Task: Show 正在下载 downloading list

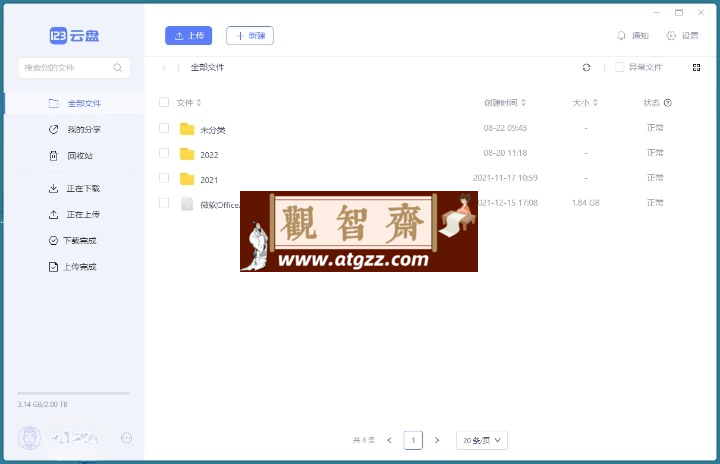Action: (x=74, y=188)
